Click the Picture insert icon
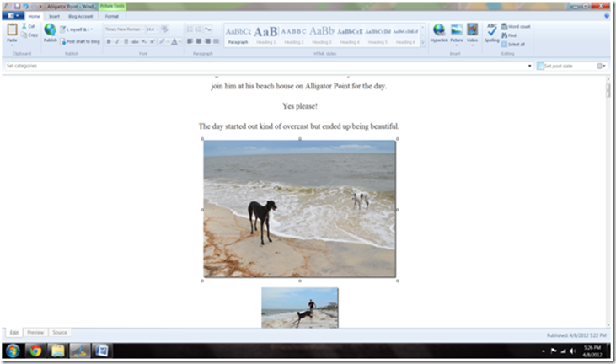The image size is (616, 364). [x=457, y=29]
